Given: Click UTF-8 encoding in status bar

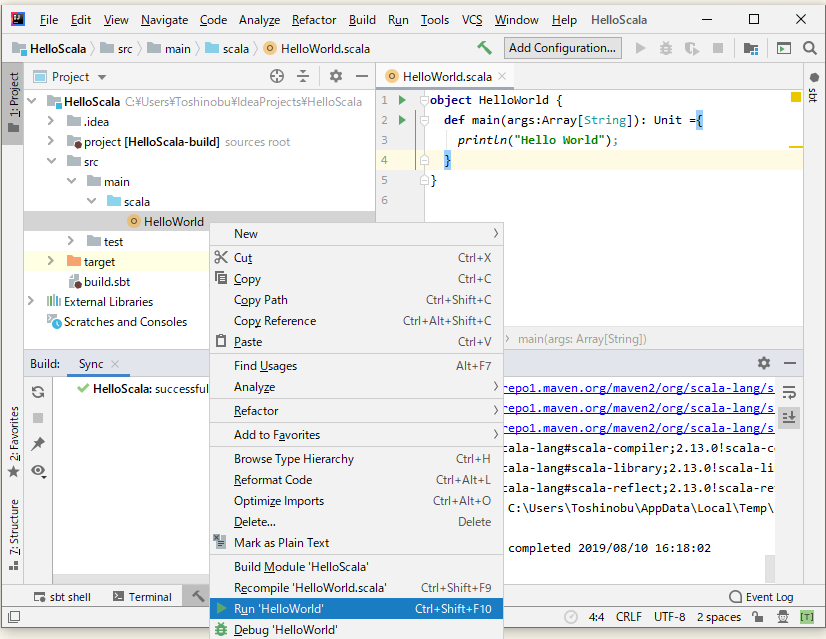Looking at the screenshot, I should [x=669, y=616].
